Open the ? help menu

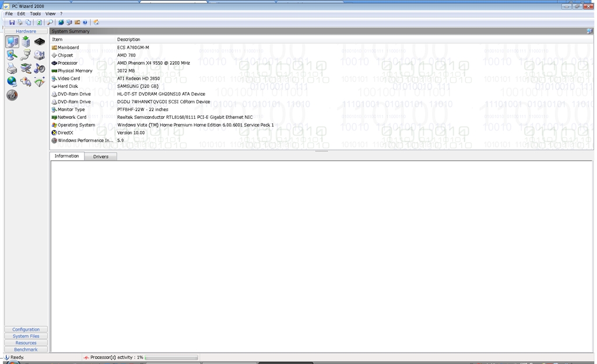[61, 14]
